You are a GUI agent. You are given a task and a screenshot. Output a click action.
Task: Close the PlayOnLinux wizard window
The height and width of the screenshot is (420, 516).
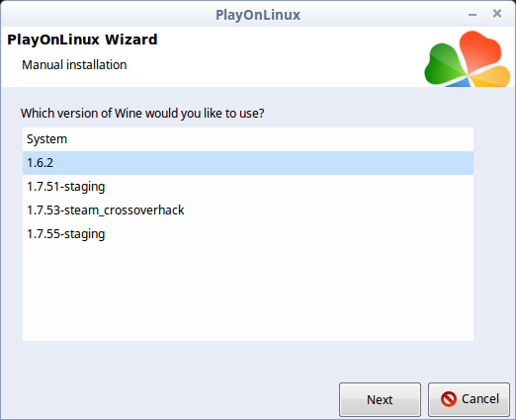pyautogui.click(x=497, y=14)
